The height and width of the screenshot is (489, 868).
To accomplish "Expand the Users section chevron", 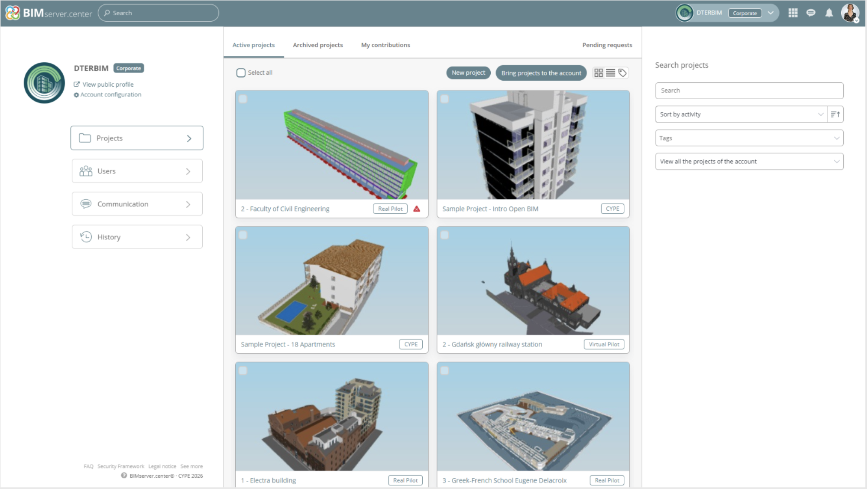I will (188, 171).
